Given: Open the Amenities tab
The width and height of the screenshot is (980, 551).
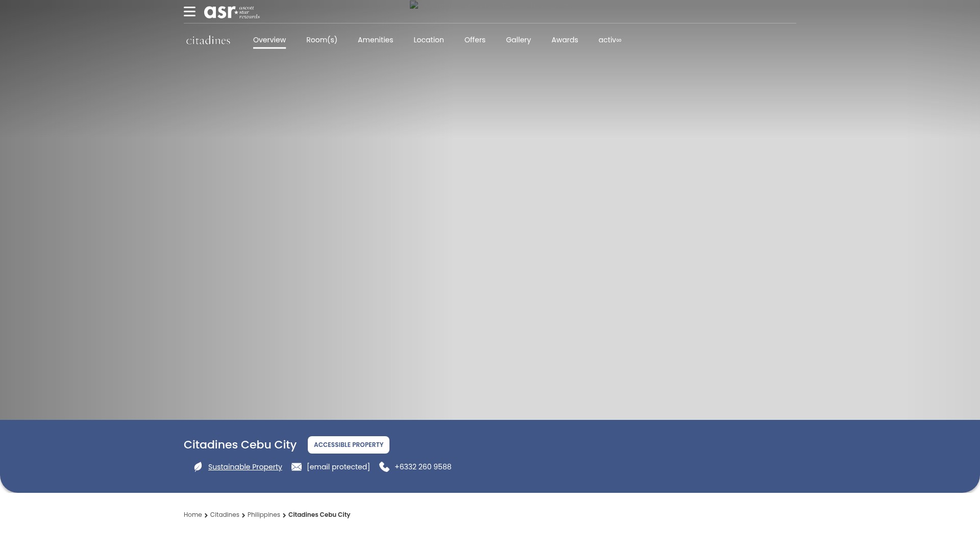Looking at the screenshot, I should click(x=375, y=40).
